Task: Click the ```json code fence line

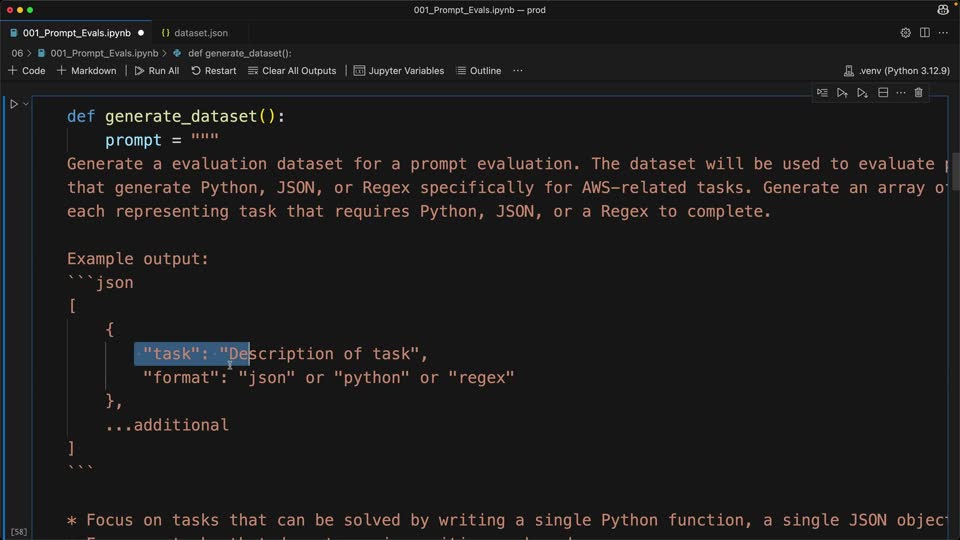Action: [100, 283]
